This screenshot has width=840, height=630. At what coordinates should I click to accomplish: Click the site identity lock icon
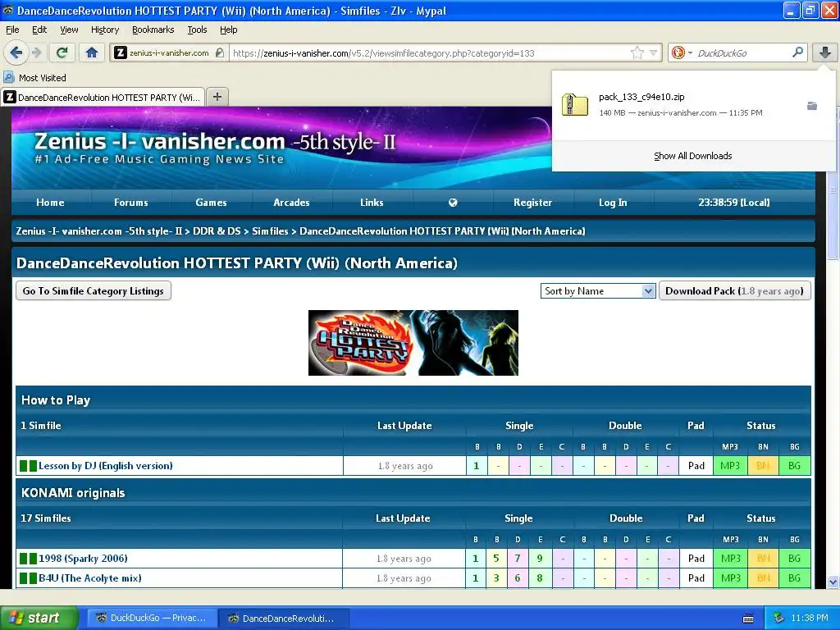pyautogui.click(x=219, y=52)
